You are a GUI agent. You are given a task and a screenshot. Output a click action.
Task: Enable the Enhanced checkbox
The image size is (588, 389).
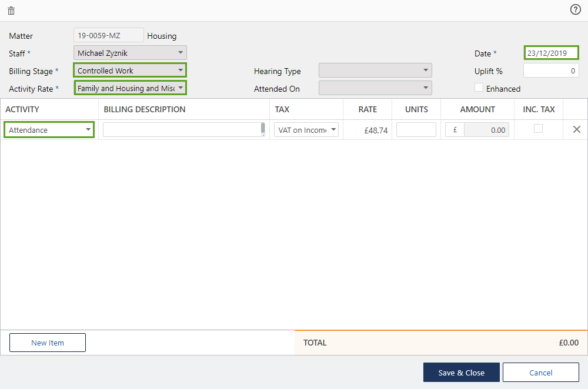tap(479, 88)
